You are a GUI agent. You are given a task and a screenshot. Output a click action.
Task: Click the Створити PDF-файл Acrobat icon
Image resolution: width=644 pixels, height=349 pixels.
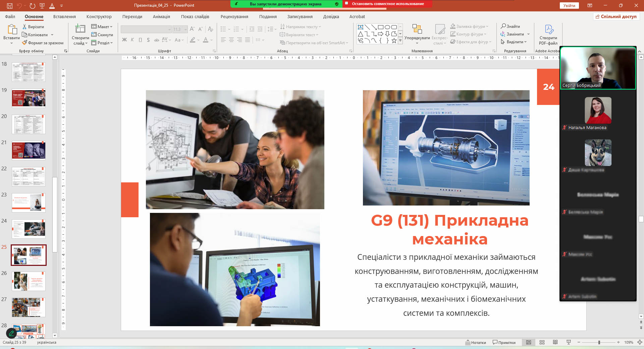pyautogui.click(x=548, y=30)
